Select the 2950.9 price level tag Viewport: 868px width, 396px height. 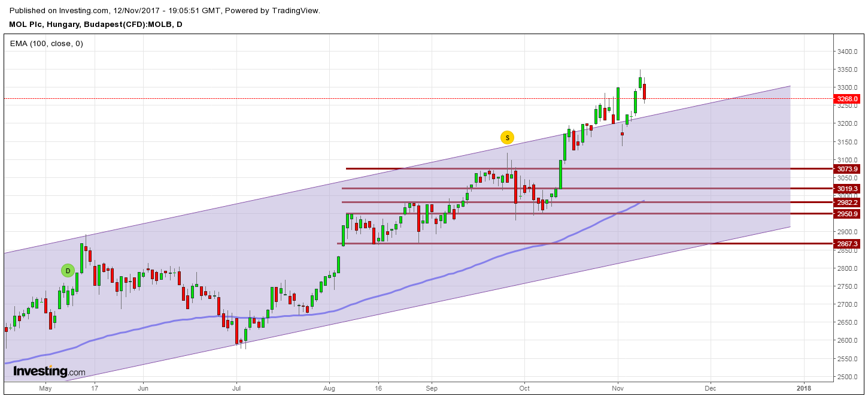(x=847, y=214)
